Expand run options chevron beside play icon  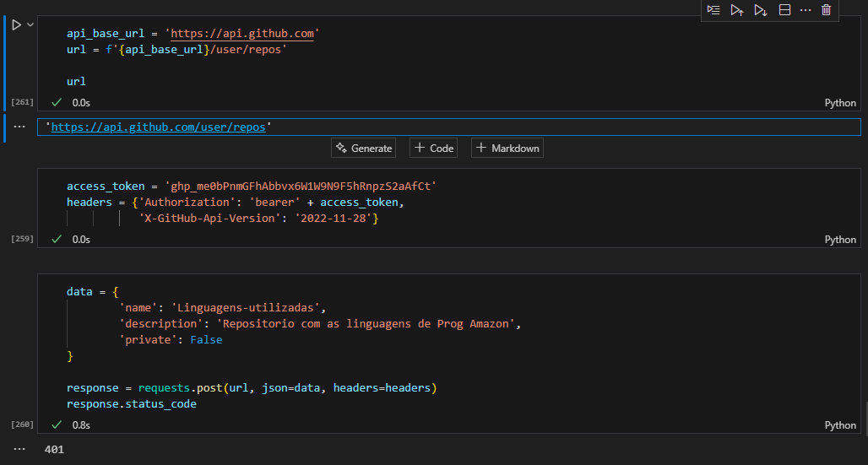point(30,25)
